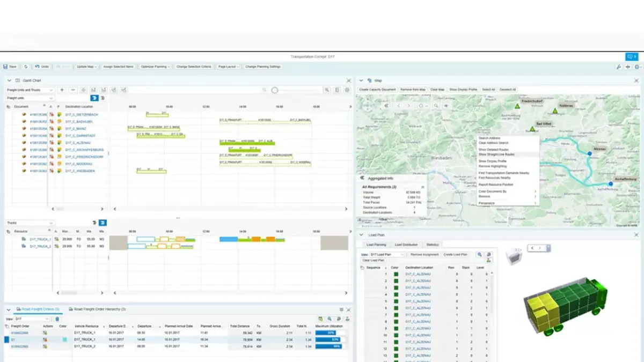644x362 pixels.
Task: Open search icon in the Load Plan table toolbar
Action: [x=480, y=254]
